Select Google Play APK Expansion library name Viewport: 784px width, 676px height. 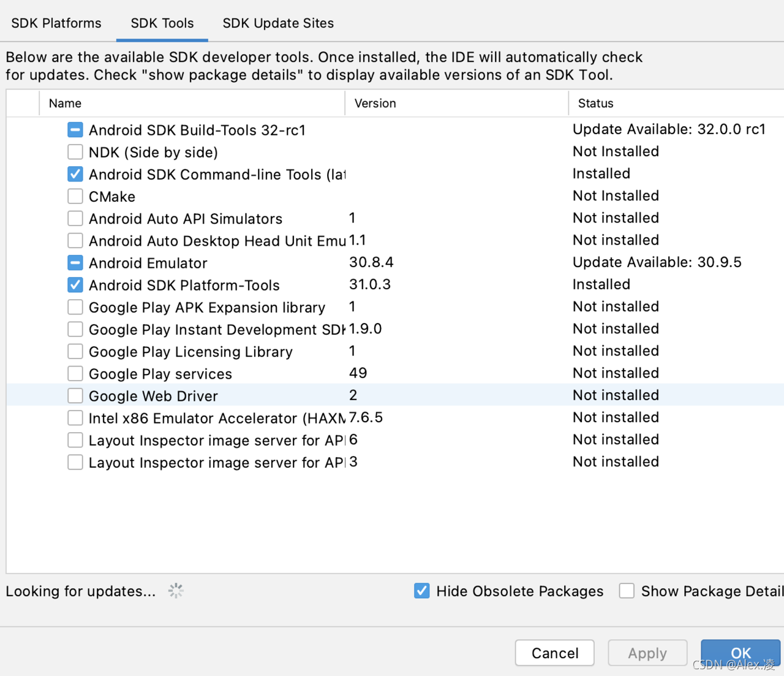(207, 307)
